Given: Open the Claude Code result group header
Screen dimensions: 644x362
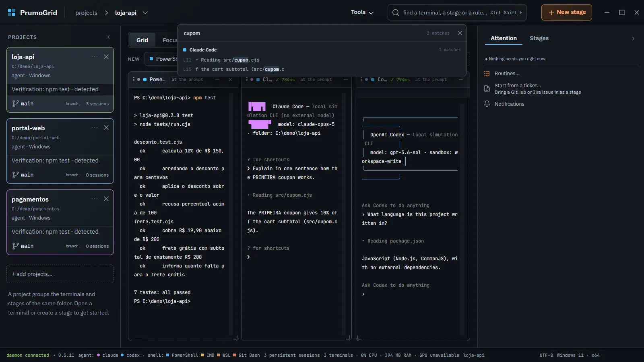Looking at the screenshot, I should point(322,50).
